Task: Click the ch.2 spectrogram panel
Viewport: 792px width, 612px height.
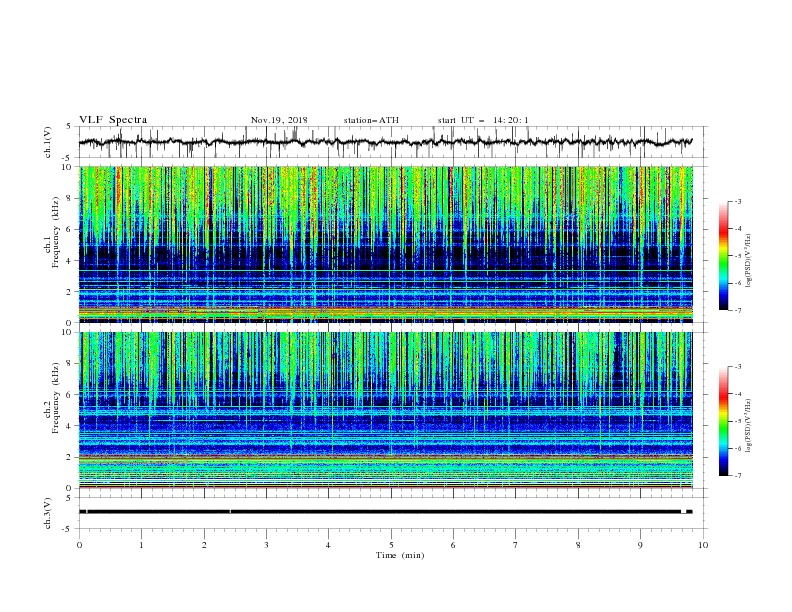Action: coord(386,410)
